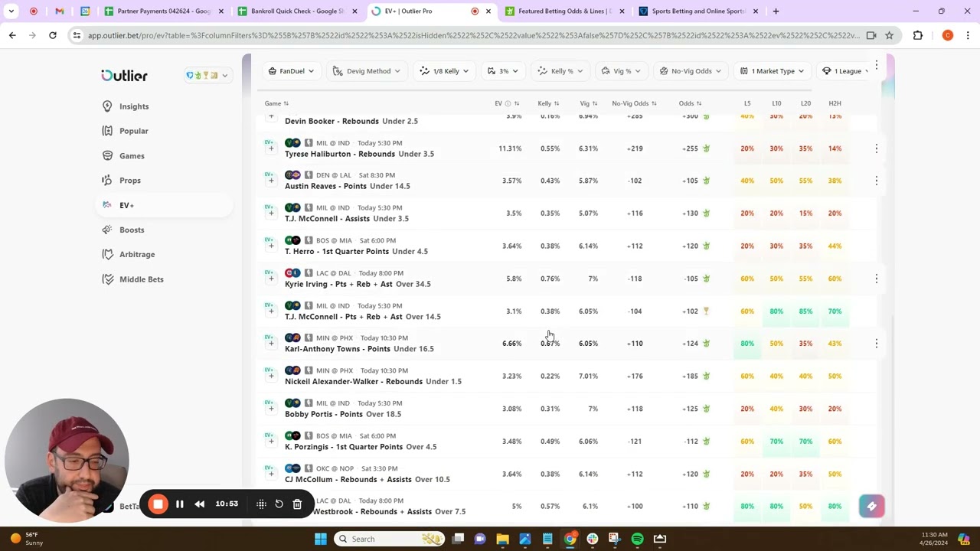The image size is (980, 551).
Task: Open a new browser tab
Action: click(x=776, y=11)
